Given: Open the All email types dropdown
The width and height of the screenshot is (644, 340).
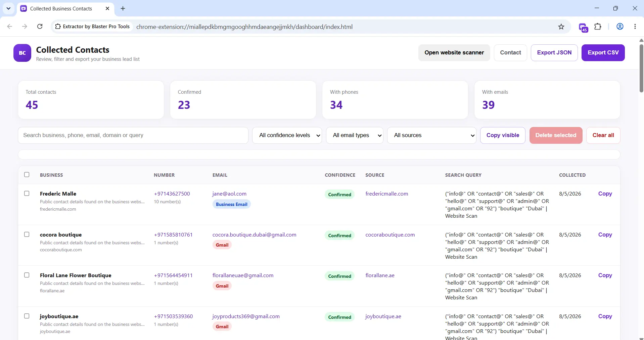Looking at the screenshot, I should 355,135.
